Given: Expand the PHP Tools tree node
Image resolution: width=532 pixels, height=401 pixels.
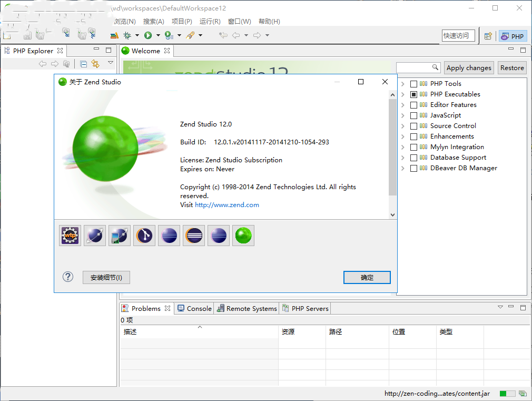Looking at the screenshot, I should (x=403, y=84).
